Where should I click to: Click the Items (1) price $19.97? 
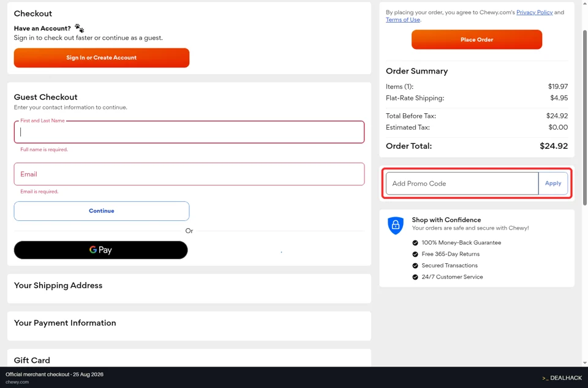point(557,86)
